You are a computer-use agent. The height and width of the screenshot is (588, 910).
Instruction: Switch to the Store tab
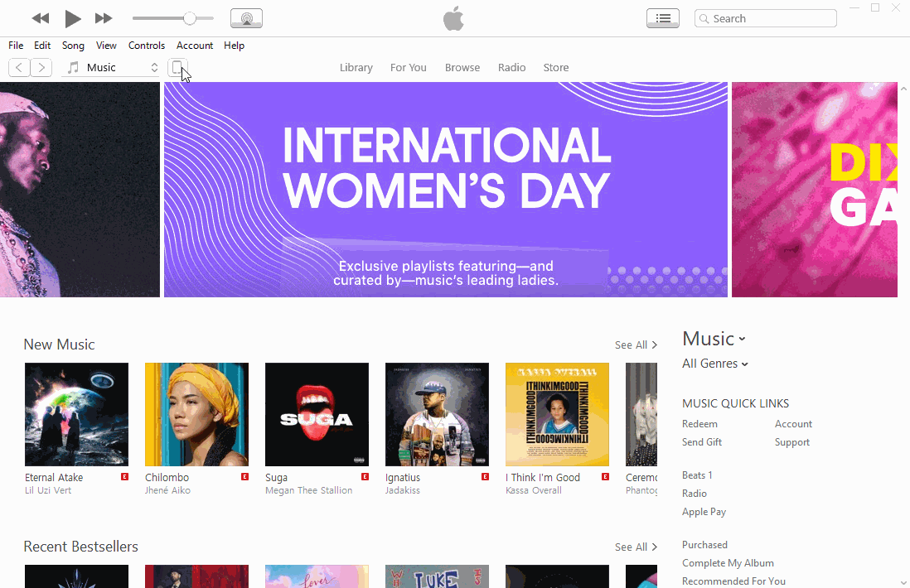[555, 67]
